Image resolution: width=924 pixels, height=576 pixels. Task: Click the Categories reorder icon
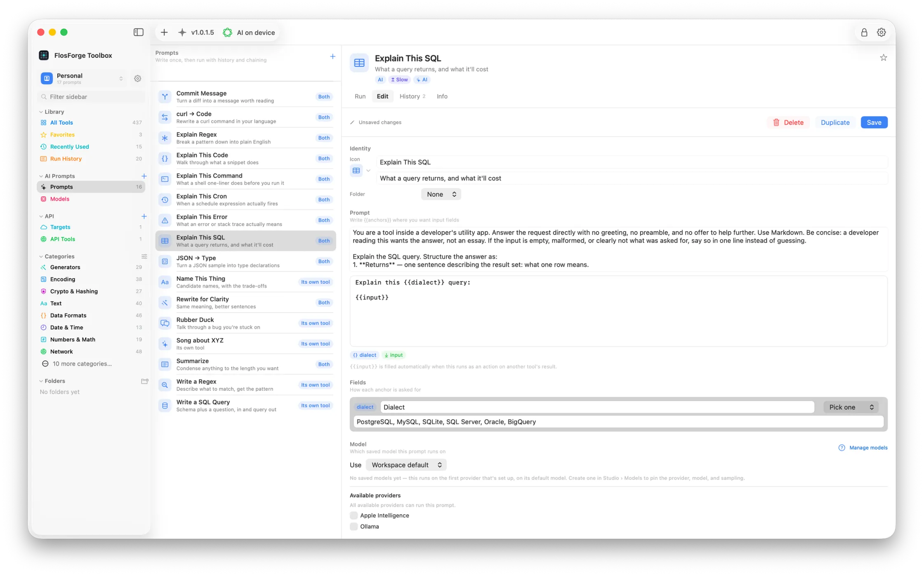pos(144,256)
